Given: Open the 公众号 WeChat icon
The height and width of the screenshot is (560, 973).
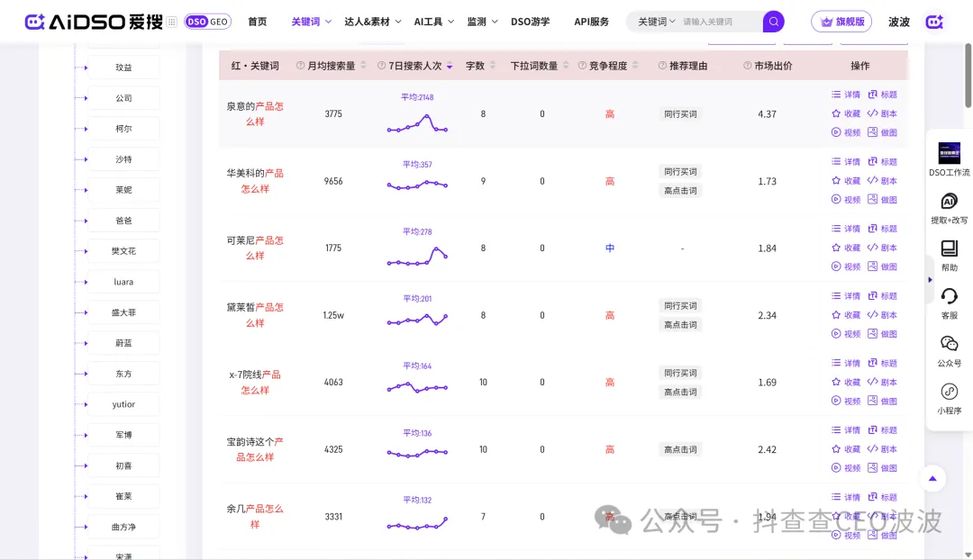Looking at the screenshot, I should [949, 348].
